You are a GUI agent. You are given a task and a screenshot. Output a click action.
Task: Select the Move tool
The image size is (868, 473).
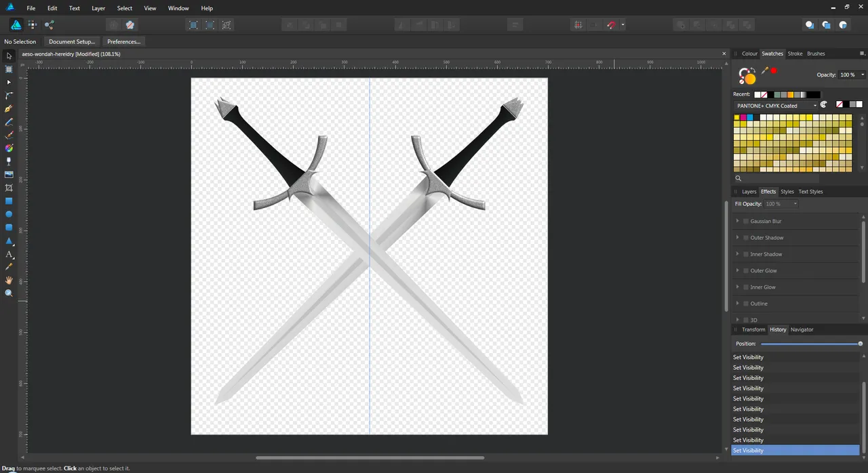[x=9, y=56]
